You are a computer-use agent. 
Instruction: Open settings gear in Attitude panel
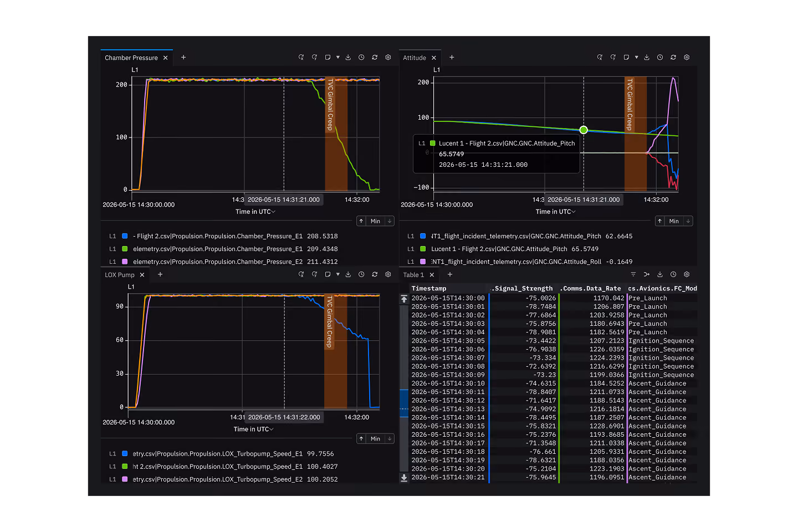click(x=687, y=57)
